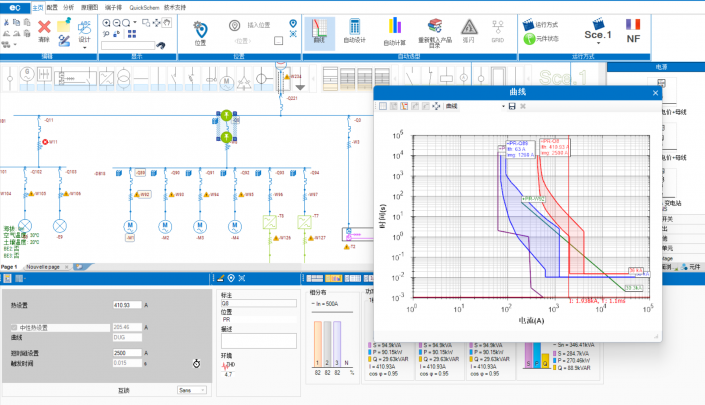Viewport: 705px width, 405px height.
Task: Toggle the neutral thermal setting checkbox
Action: [x=14, y=328]
